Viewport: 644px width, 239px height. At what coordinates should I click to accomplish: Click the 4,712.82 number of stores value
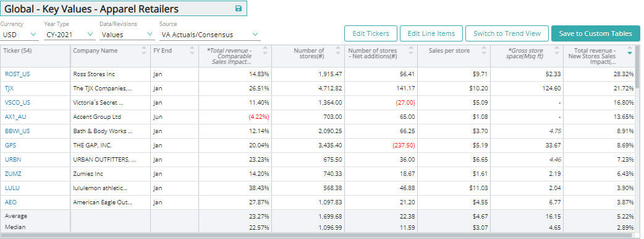point(330,88)
